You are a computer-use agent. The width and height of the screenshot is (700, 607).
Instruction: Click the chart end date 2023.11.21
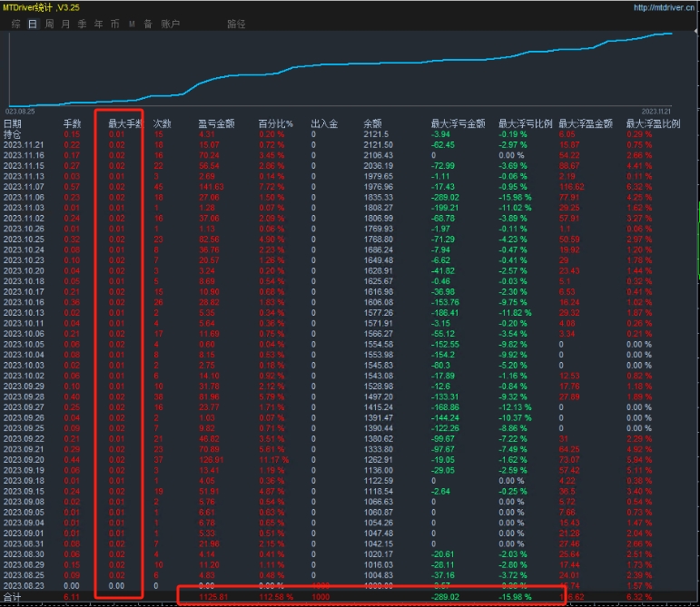tap(656, 112)
